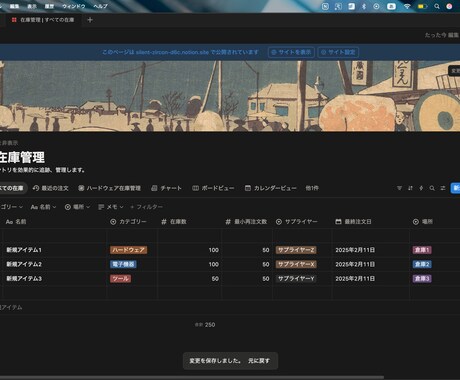Click the database search magnifier icon
This screenshot has height=380, width=460.
point(432,188)
